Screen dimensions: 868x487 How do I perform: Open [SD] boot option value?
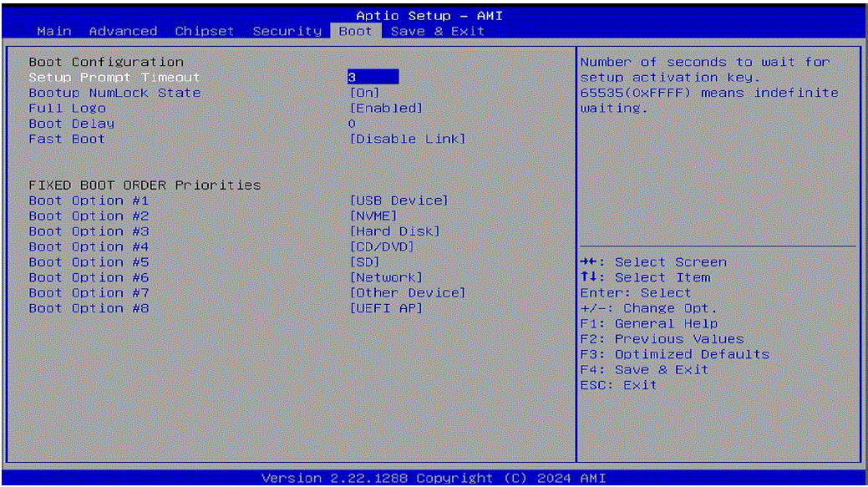(x=365, y=262)
